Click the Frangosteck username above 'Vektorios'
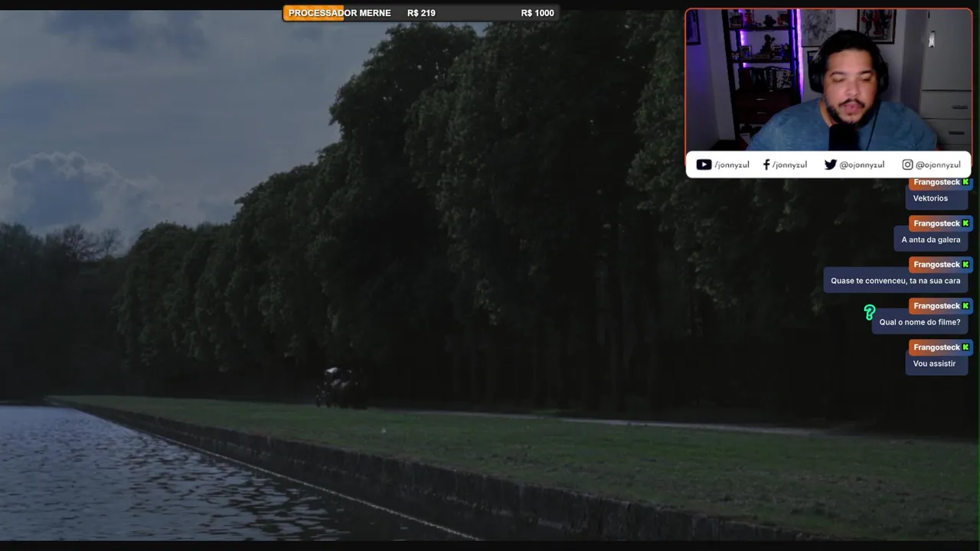The image size is (980, 551). pos(936,182)
